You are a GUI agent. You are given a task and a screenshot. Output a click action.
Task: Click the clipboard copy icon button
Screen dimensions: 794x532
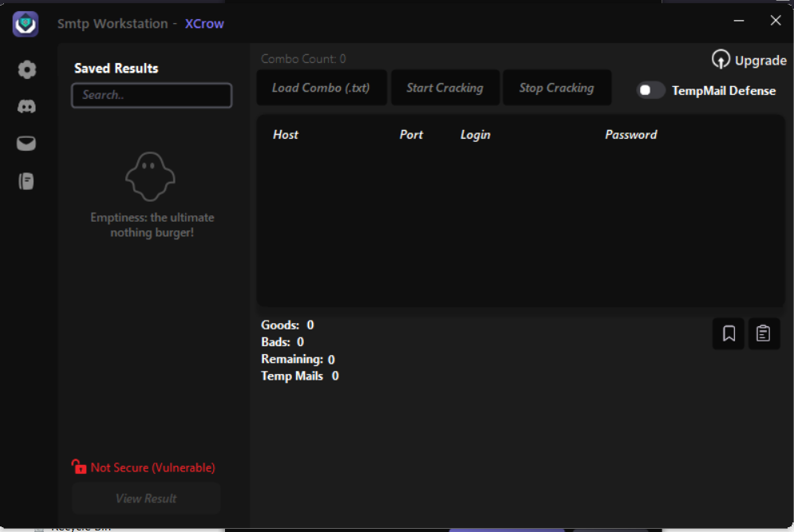click(764, 333)
